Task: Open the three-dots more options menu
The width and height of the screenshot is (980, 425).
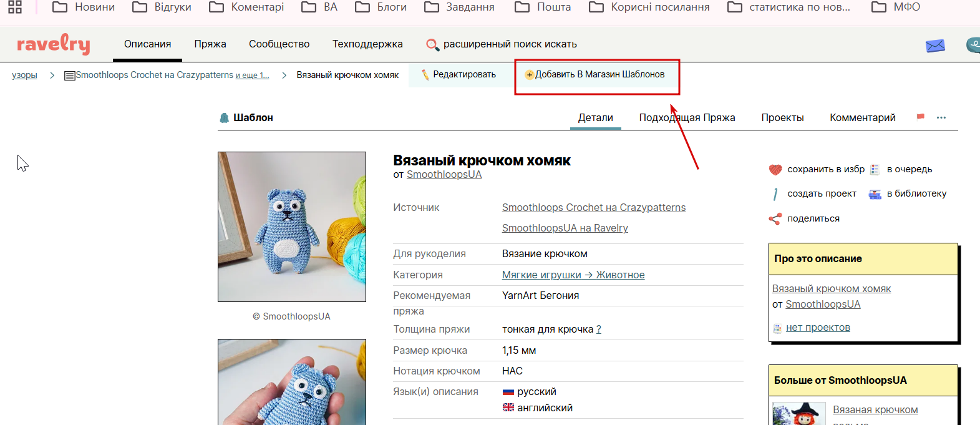Action: [x=941, y=117]
